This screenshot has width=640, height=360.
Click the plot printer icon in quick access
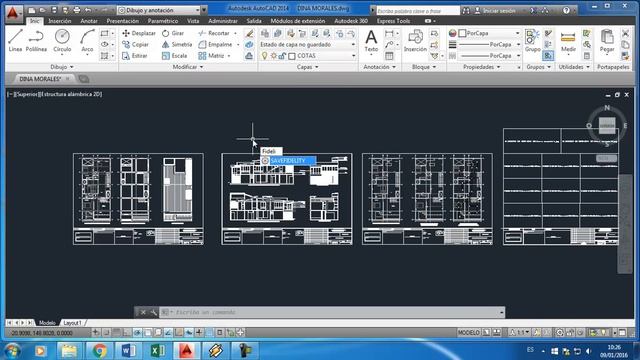point(76,10)
